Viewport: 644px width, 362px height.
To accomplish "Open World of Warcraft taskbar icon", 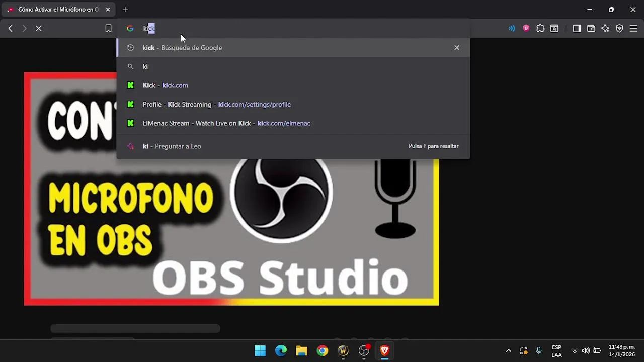I will (x=343, y=350).
